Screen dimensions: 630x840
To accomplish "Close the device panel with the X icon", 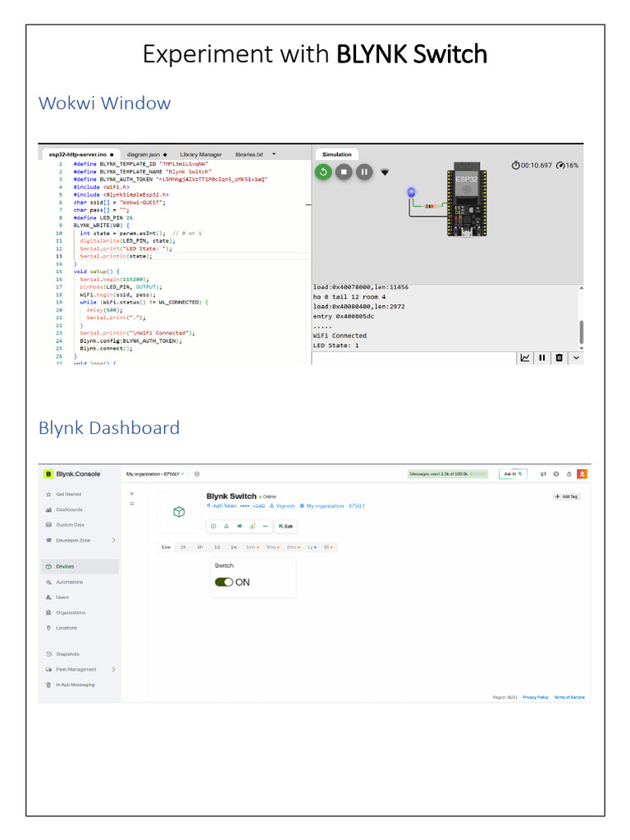I will (x=132, y=494).
